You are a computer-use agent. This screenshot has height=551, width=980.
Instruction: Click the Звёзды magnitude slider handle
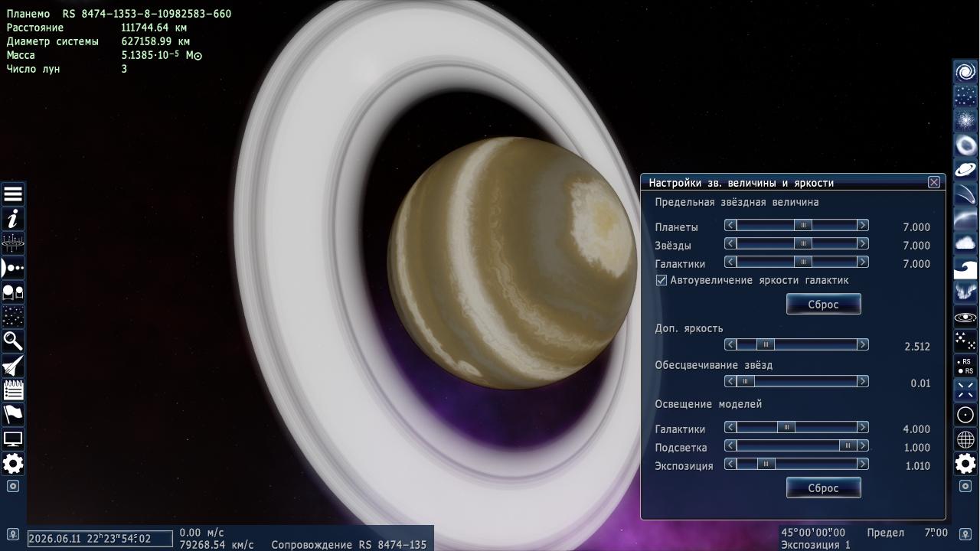pos(802,243)
